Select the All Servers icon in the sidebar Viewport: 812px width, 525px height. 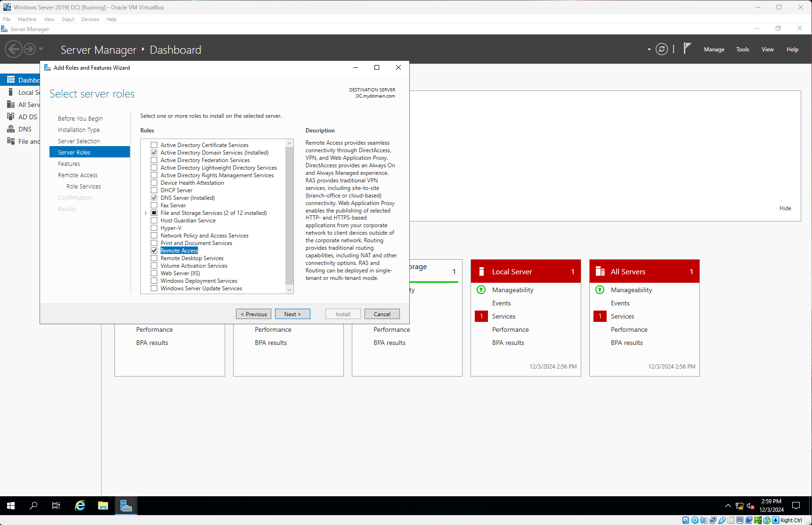pos(11,104)
